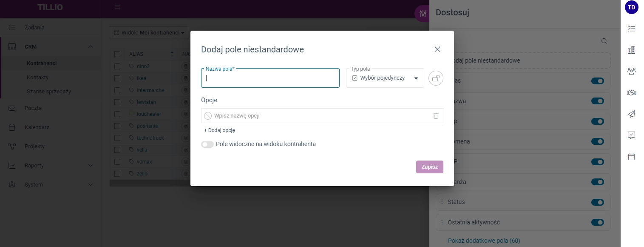Open the company building icon in right rail
The width and height of the screenshot is (644, 247).
coord(632,50)
